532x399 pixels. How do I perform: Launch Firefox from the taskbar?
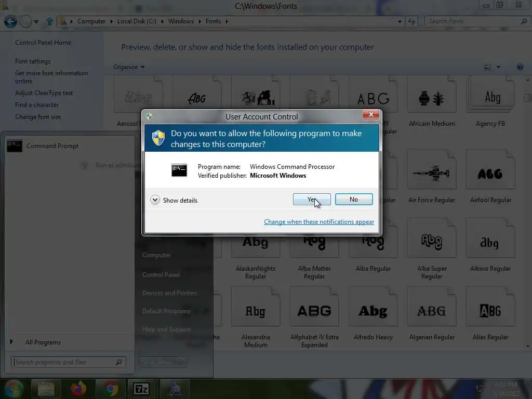(78, 389)
